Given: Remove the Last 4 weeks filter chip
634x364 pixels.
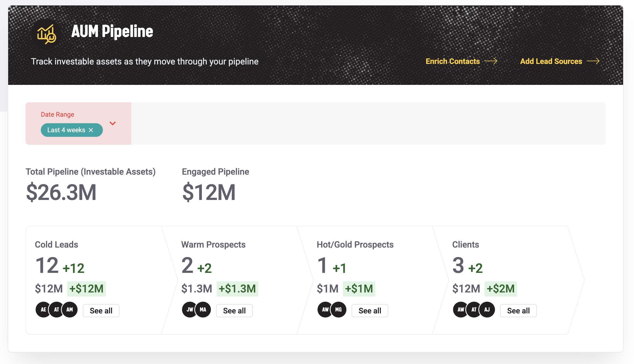Looking at the screenshot, I should [x=91, y=130].
